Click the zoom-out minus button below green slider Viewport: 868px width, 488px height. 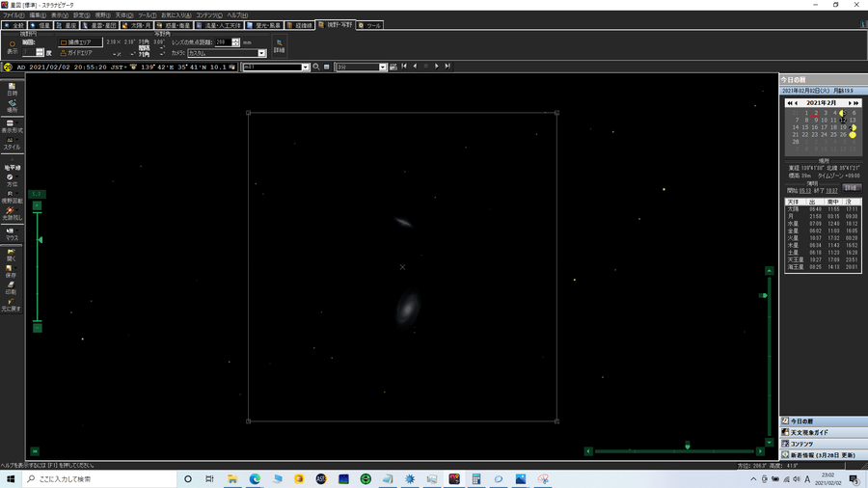coord(37,328)
